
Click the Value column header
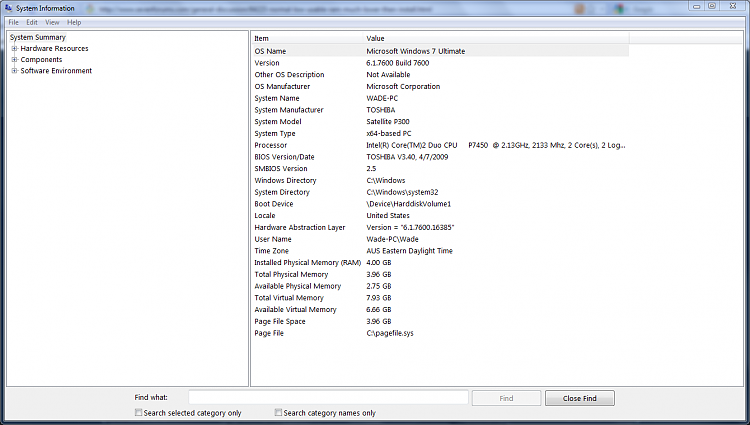tap(496, 38)
